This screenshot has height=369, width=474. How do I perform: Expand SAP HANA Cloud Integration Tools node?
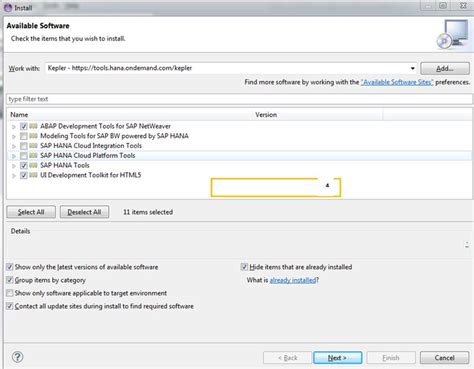click(14, 146)
